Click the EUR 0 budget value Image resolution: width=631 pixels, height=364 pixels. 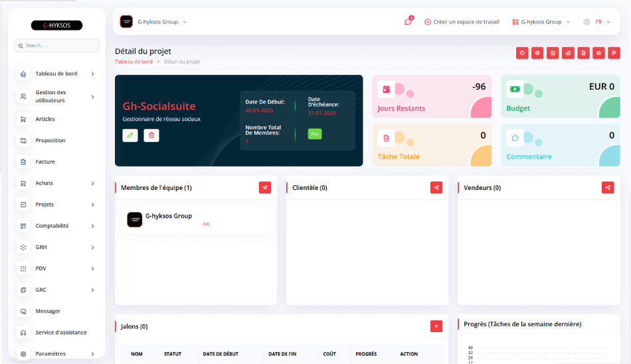tap(602, 86)
